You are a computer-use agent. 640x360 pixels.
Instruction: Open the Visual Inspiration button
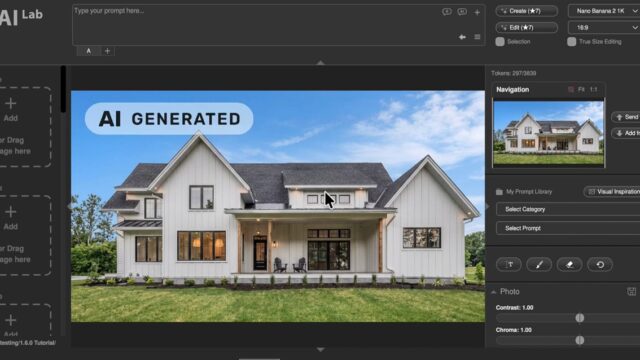612,191
